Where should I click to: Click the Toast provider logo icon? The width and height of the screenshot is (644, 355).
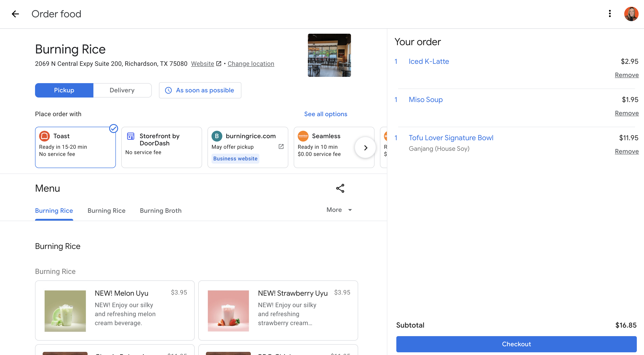click(x=44, y=136)
